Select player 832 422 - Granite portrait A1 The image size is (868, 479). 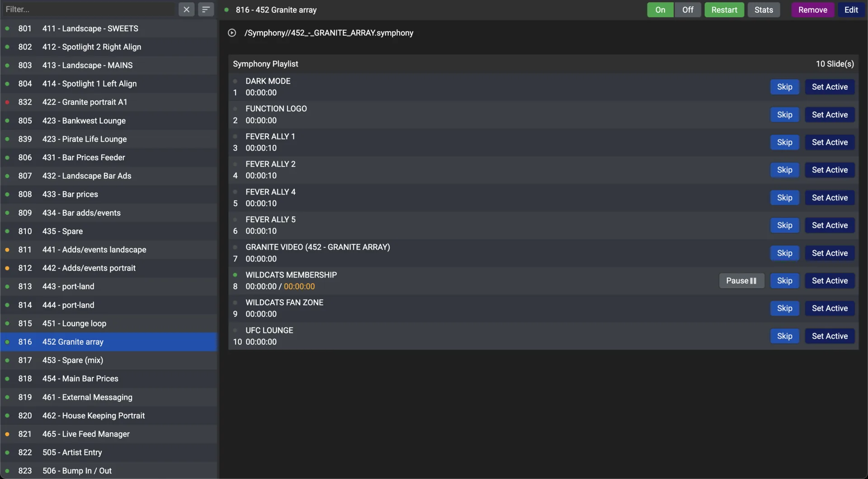pos(109,102)
